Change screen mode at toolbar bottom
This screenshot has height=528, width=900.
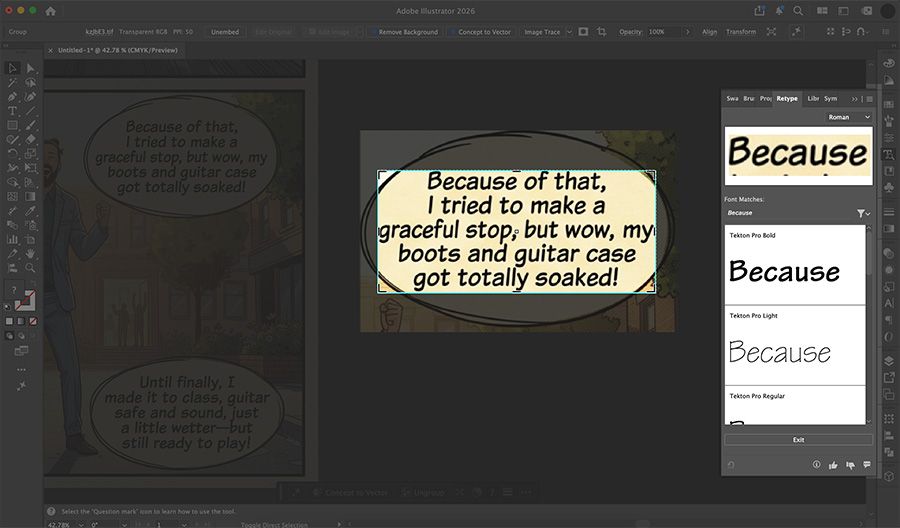(x=21, y=350)
